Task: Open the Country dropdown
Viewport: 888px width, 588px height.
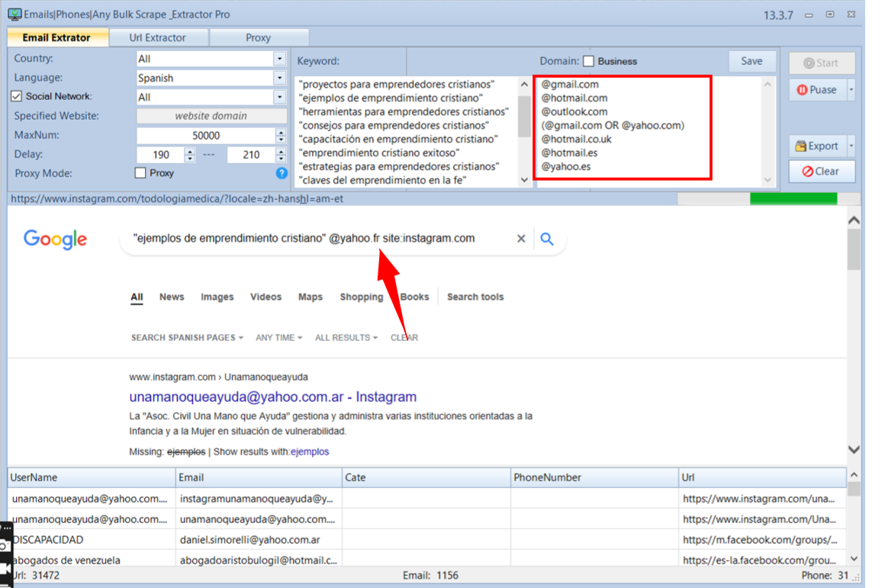Action: tap(279, 59)
